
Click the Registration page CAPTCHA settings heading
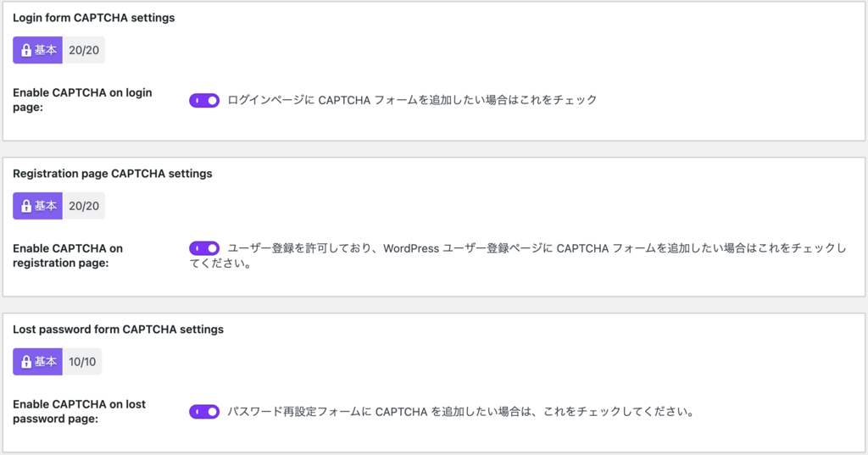(x=113, y=174)
